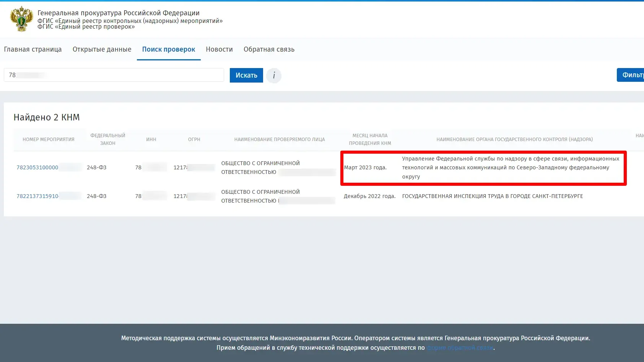Click the Номер мероприятия column header
This screenshot has height=362, width=644.
[49, 140]
